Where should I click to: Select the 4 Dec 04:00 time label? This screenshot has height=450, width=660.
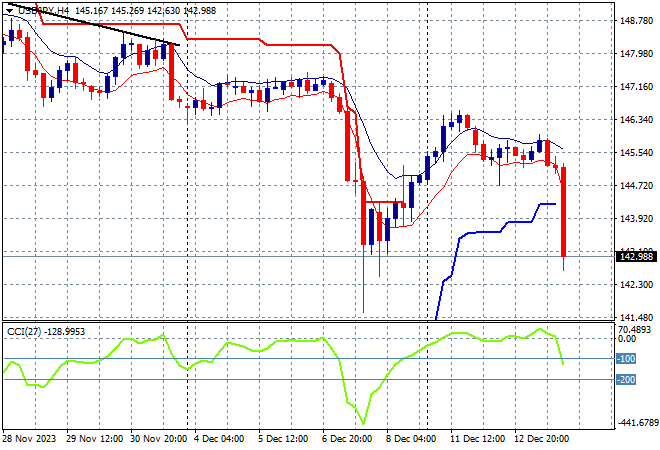pos(219,439)
